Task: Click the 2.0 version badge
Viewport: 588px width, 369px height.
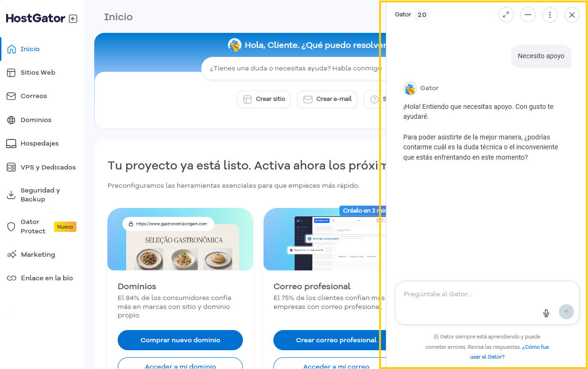Action: click(422, 15)
